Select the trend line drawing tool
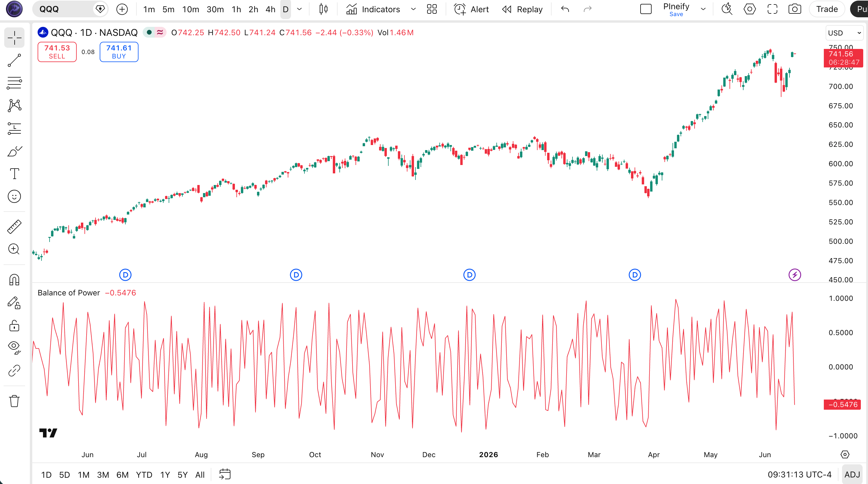 pyautogui.click(x=14, y=60)
